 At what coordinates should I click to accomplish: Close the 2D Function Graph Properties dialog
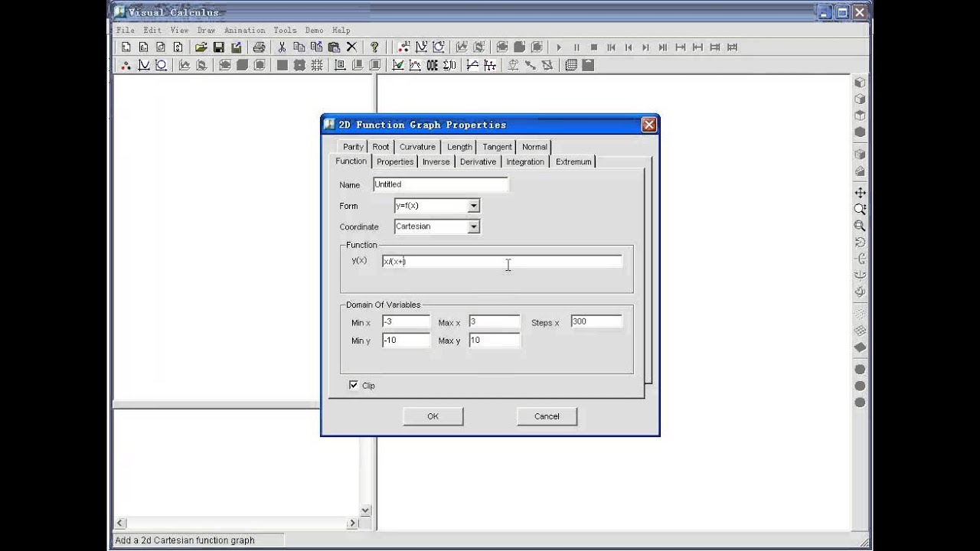[648, 125]
